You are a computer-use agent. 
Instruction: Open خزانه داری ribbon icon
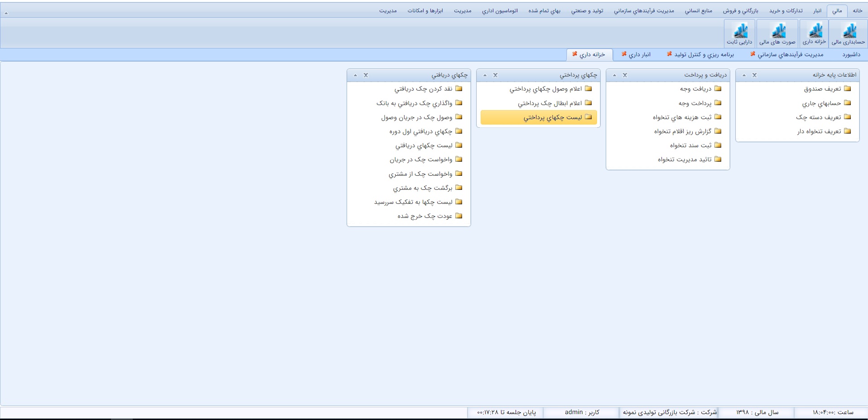pos(814,34)
